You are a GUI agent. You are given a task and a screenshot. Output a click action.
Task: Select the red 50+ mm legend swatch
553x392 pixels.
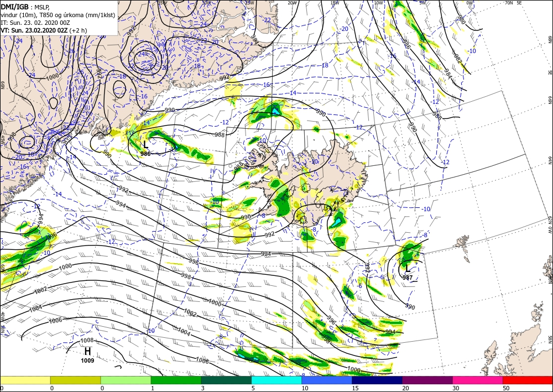[528, 380]
